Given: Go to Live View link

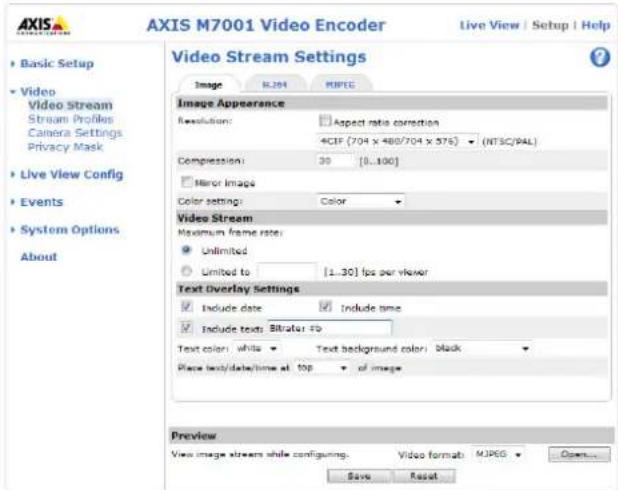Looking at the screenshot, I should pyautogui.click(x=490, y=25).
